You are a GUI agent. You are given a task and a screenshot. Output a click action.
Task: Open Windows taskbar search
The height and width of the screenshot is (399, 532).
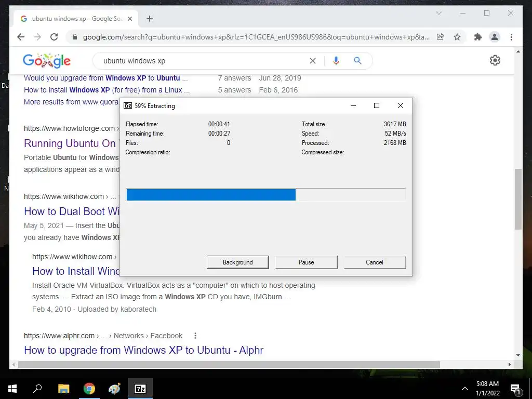click(37, 389)
